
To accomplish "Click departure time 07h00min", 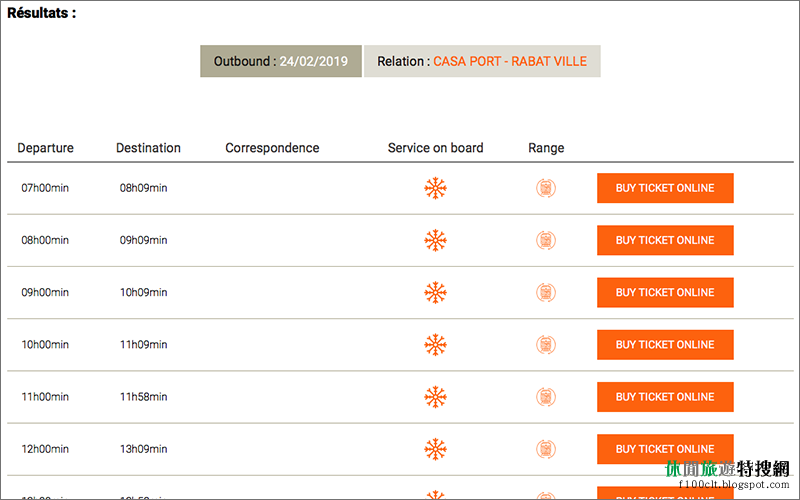I will 45,188.
